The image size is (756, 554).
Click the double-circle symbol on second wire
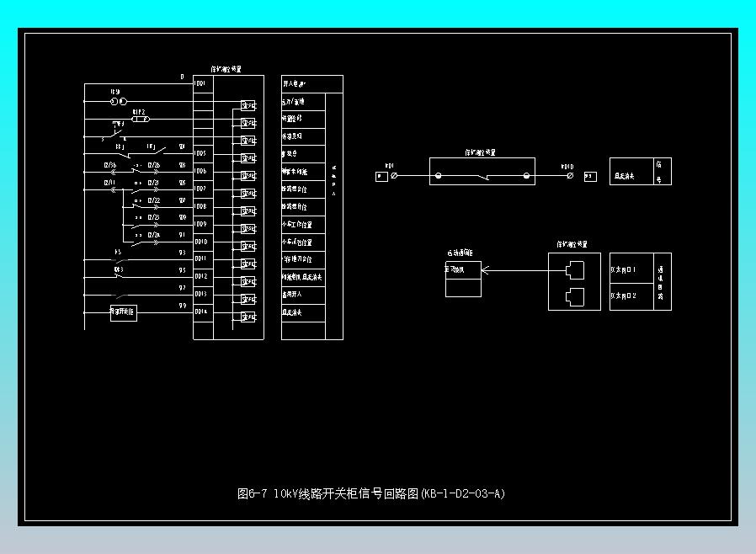point(119,101)
